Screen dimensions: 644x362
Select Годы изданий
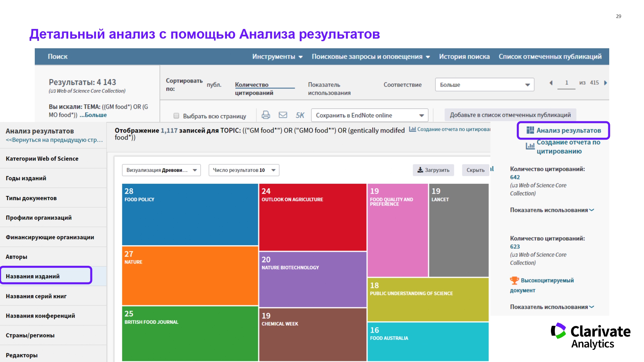(53, 178)
